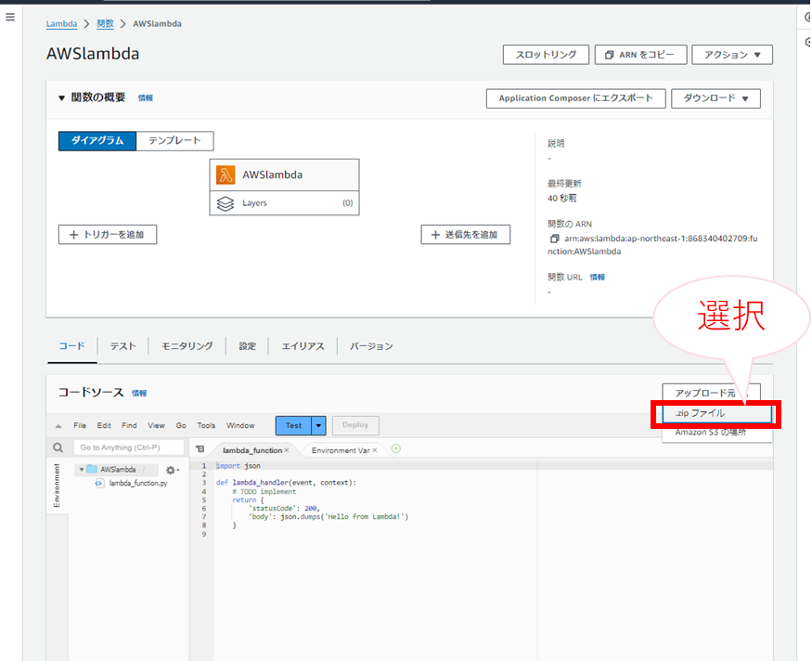The image size is (812, 661).
Task: Open the アクション dropdown
Action: coord(732,55)
